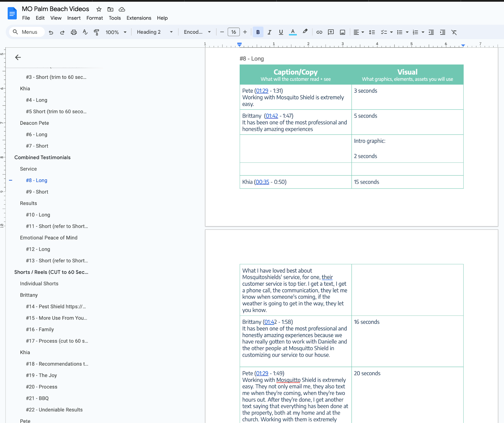Expand the checklist options arrow
Screen dimensions: 504x423
[x=392, y=32]
